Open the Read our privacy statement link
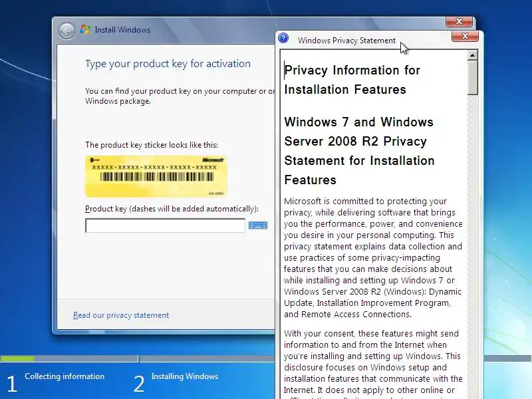Image resolution: width=532 pixels, height=399 pixels. coord(121,315)
